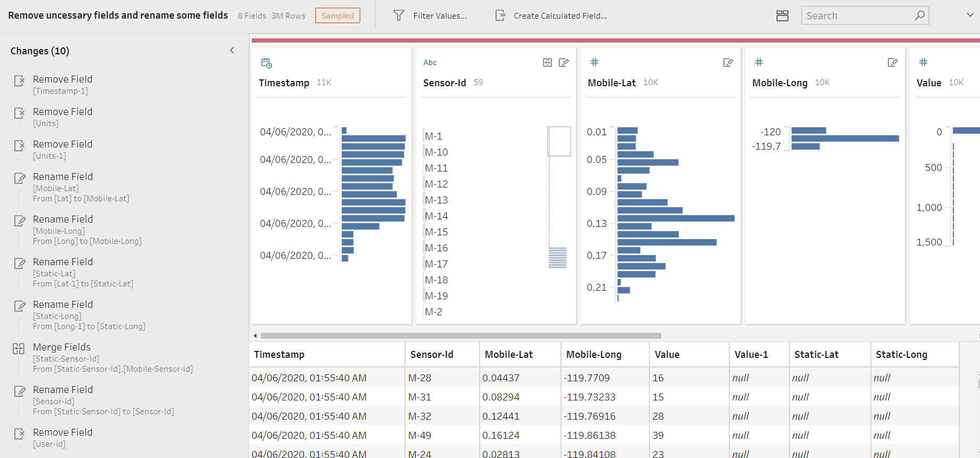The height and width of the screenshot is (458, 980).
Task: Collapse the Changes pane with the arrow
Action: click(x=232, y=51)
